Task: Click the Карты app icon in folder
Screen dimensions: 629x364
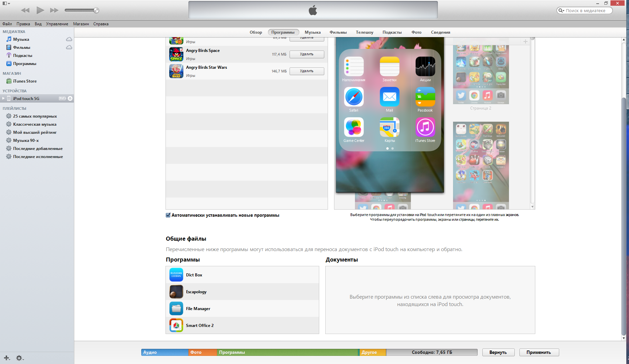Action: point(390,127)
